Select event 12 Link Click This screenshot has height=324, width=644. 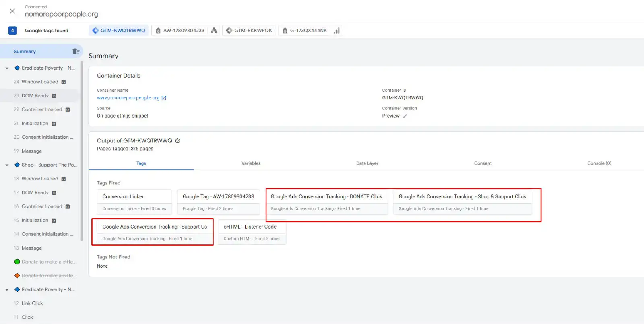40,303
